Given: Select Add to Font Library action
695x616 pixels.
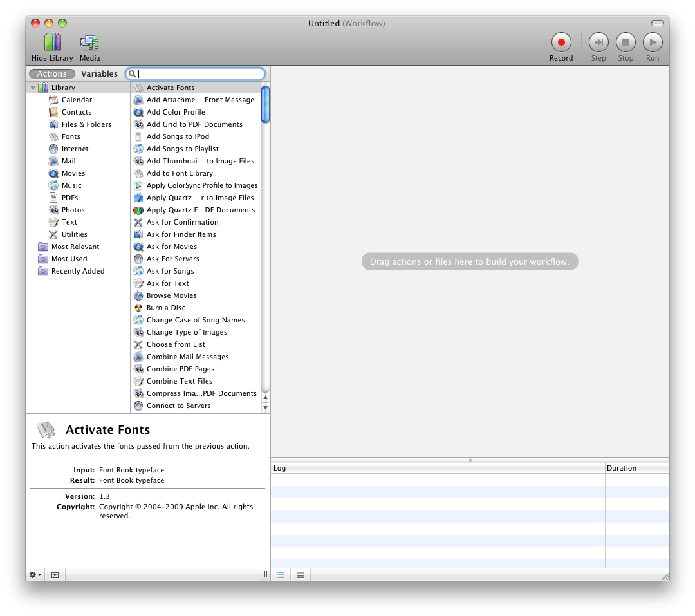Looking at the screenshot, I should (196, 173).
